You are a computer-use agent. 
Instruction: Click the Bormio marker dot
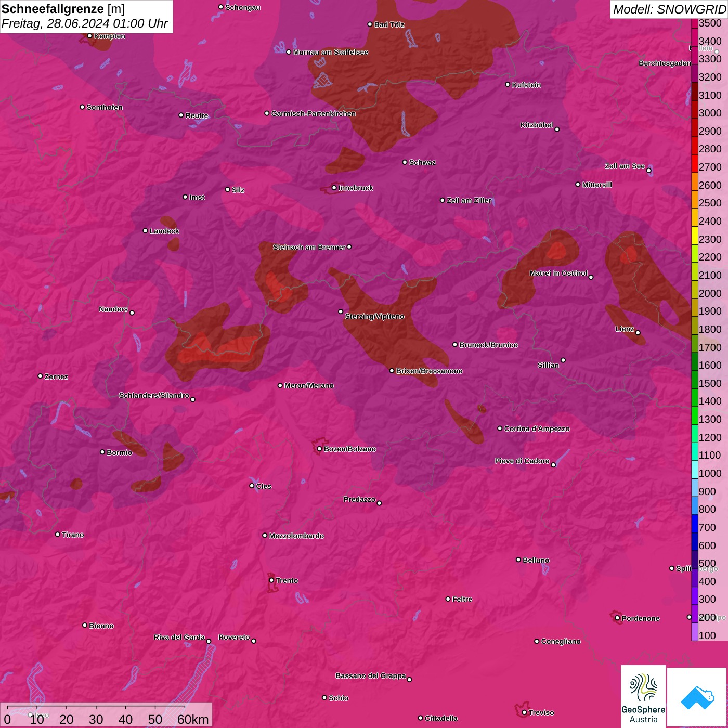pyautogui.click(x=102, y=452)
